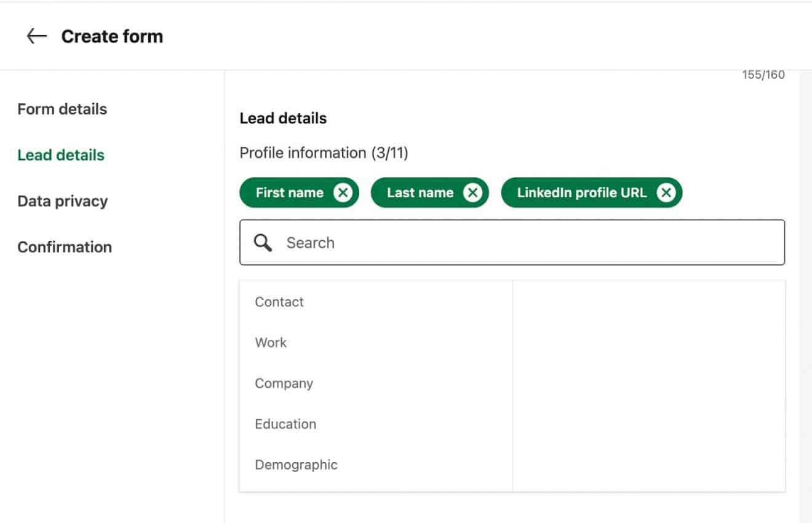This screenshot has height=523, width=812.
Task: Expand the Work category
Action: [x=271, y=342]
